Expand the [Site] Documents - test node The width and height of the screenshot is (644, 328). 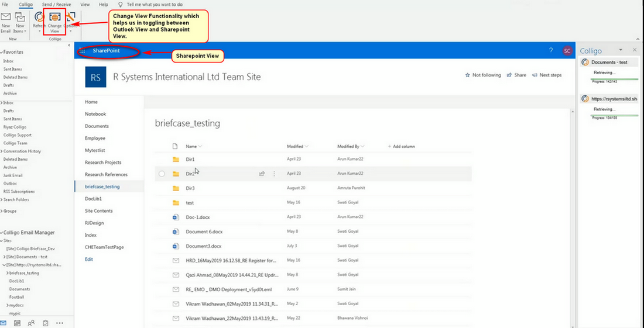click(x=4, y=257)
